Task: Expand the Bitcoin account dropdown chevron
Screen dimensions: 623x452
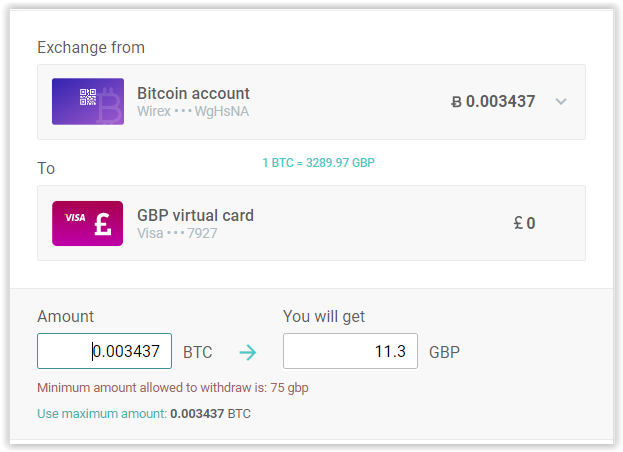Action: point(561,102)
